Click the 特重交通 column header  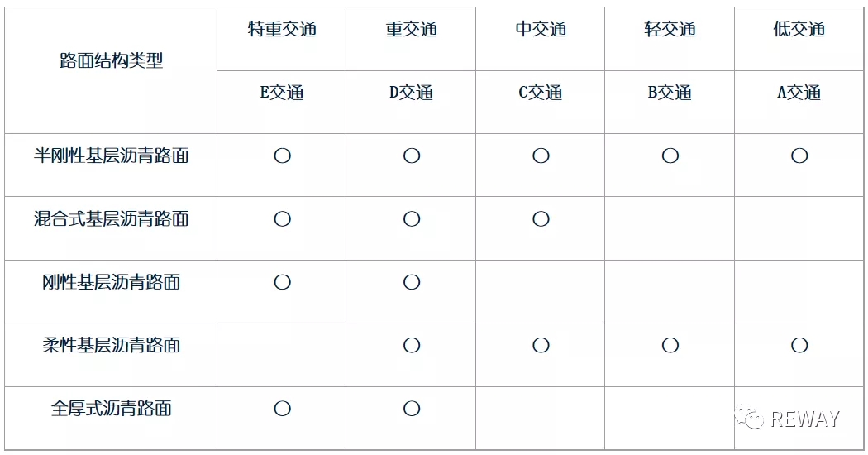click(282, 30)
